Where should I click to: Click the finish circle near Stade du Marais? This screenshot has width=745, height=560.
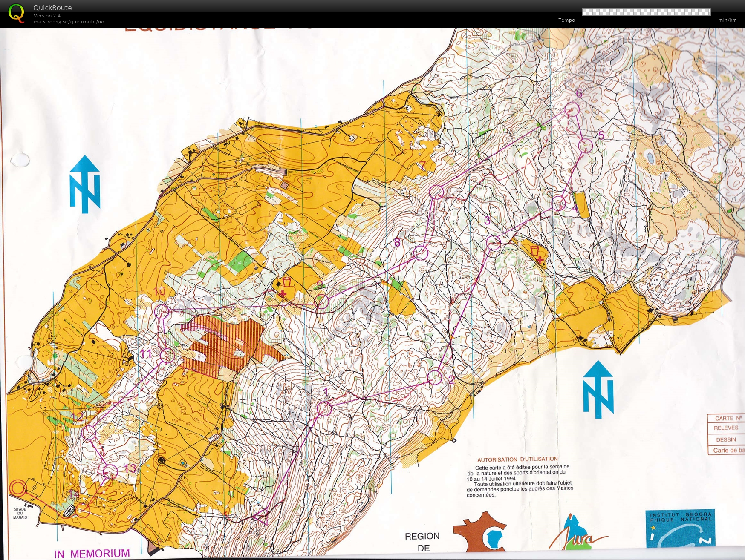18,488
